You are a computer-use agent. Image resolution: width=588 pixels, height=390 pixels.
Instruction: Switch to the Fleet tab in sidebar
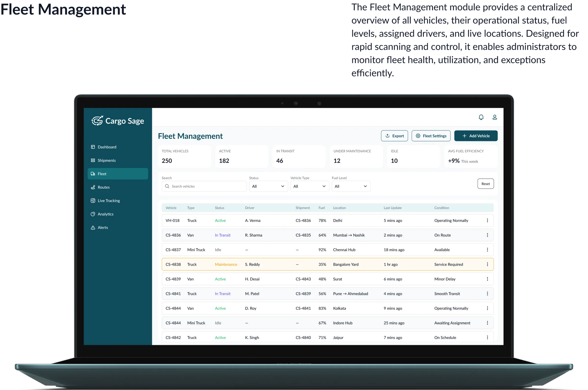click(102, 174)
